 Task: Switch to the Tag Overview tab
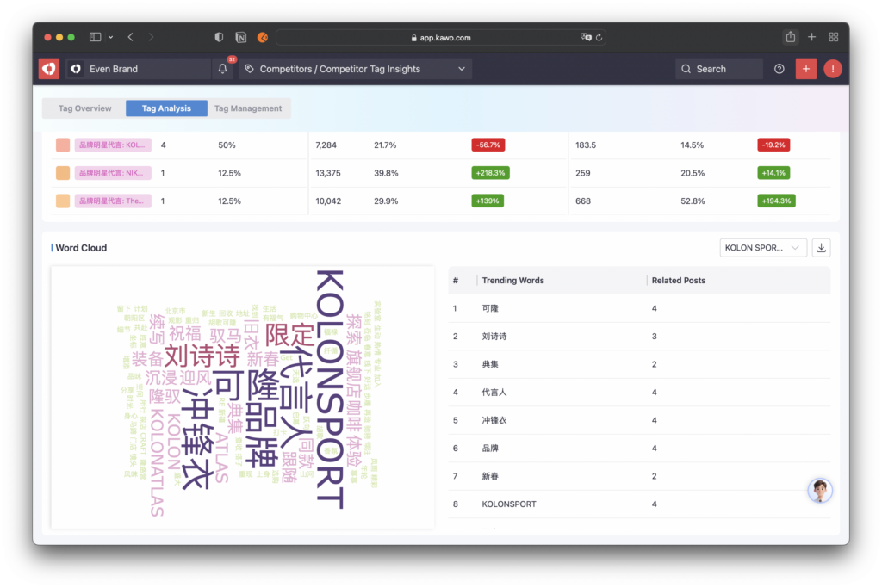(84, 108)
